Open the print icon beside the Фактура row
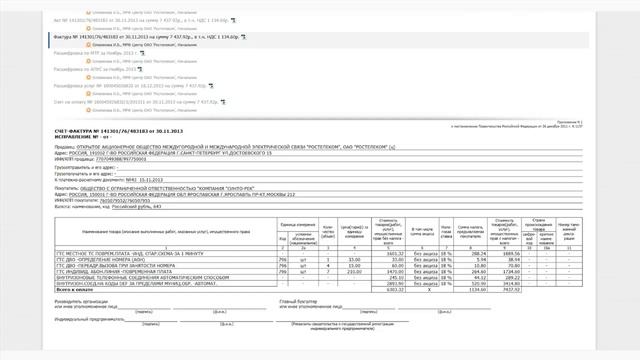This screenshot has height=360, width=640. click(244, 37)
